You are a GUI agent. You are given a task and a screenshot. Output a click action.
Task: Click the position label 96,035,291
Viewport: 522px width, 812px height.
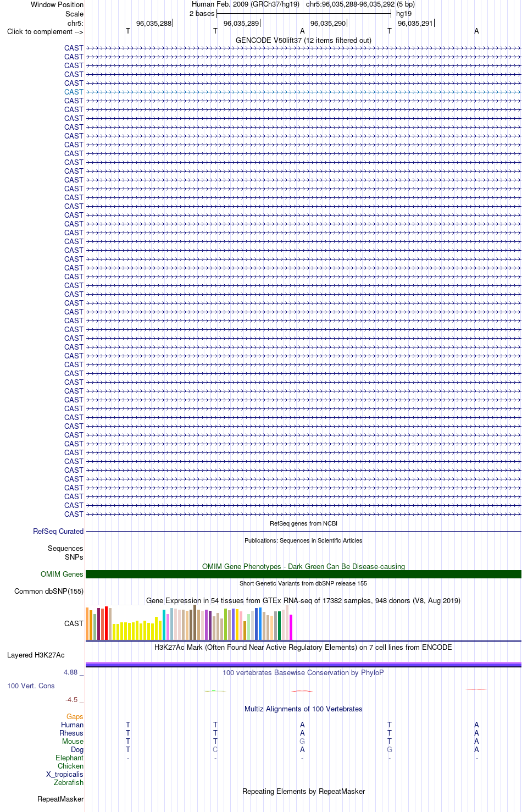pos(415,24)
